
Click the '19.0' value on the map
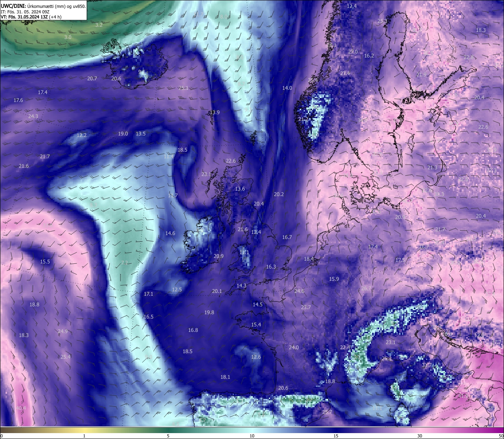tap(123, 134)
